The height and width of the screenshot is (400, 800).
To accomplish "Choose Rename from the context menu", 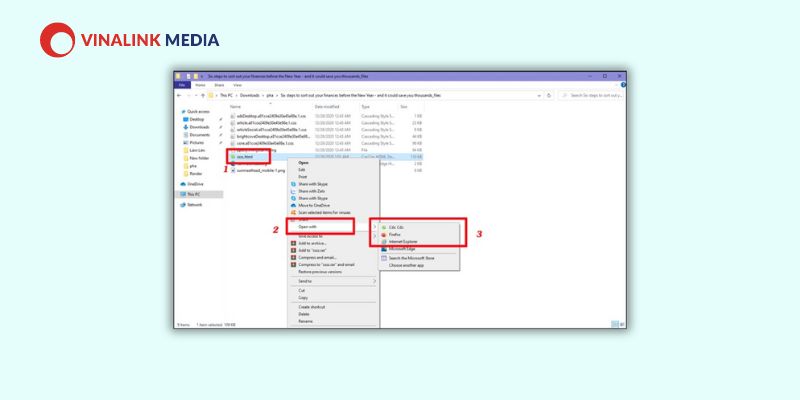I will [x=305, y=321].
